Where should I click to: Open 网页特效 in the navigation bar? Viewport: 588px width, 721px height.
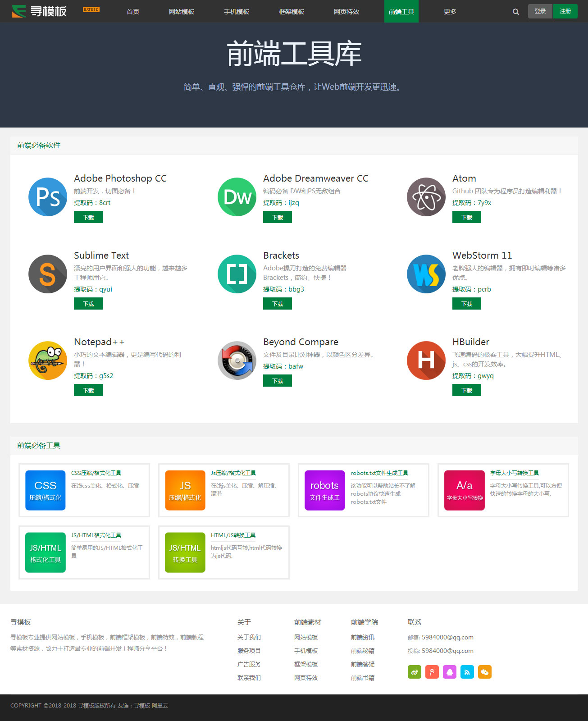point(346,12)
